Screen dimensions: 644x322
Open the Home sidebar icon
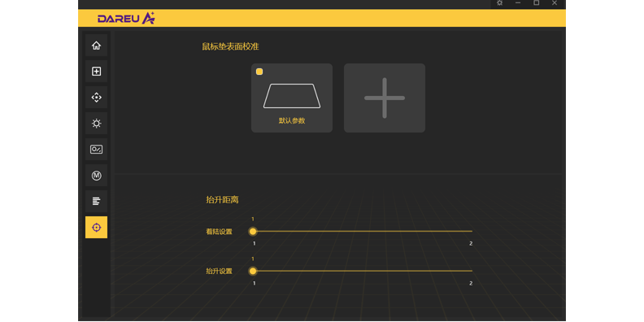[x=96, y=46]
